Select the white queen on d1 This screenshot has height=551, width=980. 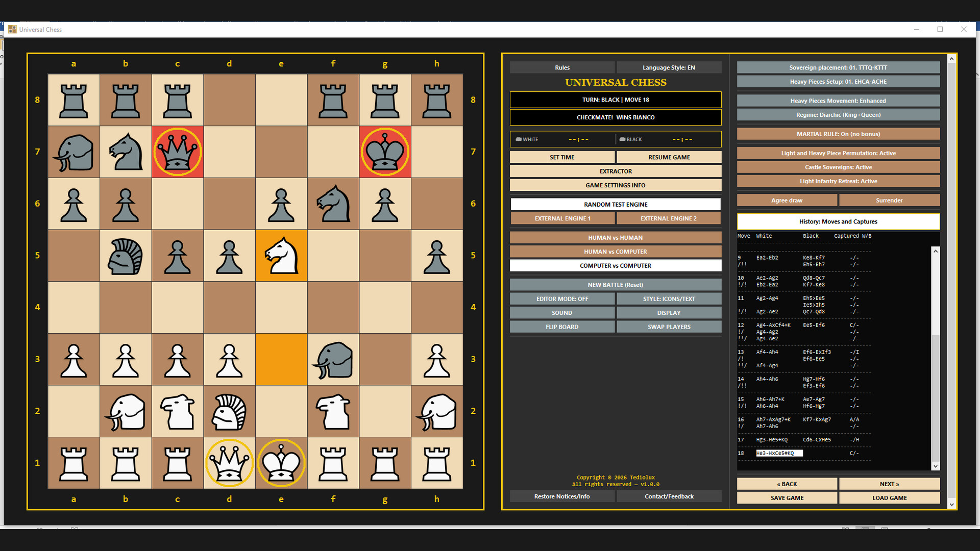coord(229,463)
